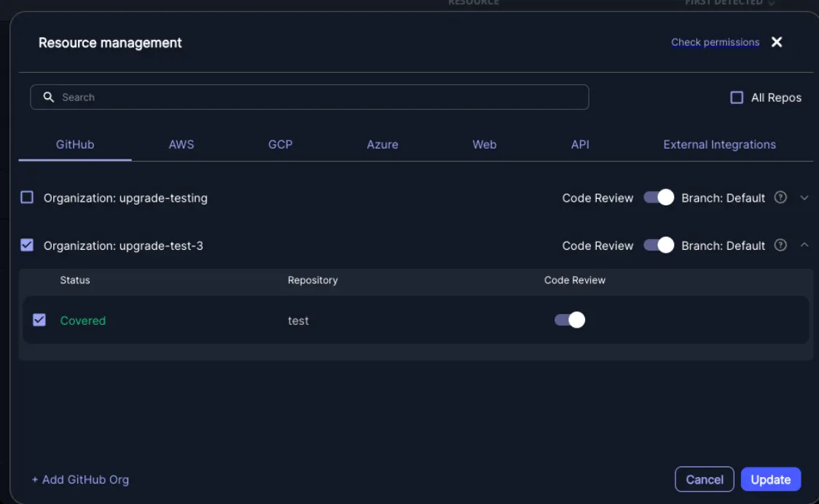
Task: Open help icon for upgrade-testing branch
Action: coord(780,197)
